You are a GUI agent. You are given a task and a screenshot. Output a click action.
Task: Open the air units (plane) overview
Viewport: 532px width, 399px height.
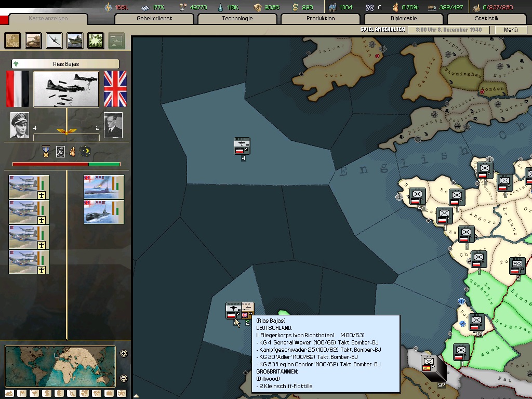coord(54,40)
